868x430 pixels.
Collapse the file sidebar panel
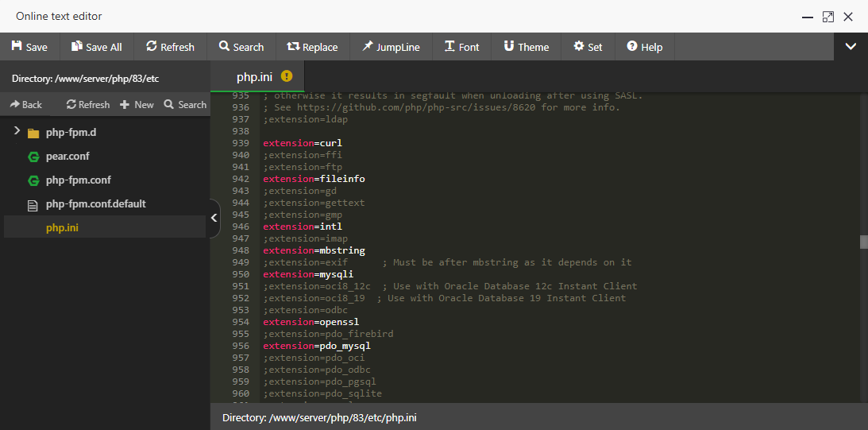pos(213,219)
